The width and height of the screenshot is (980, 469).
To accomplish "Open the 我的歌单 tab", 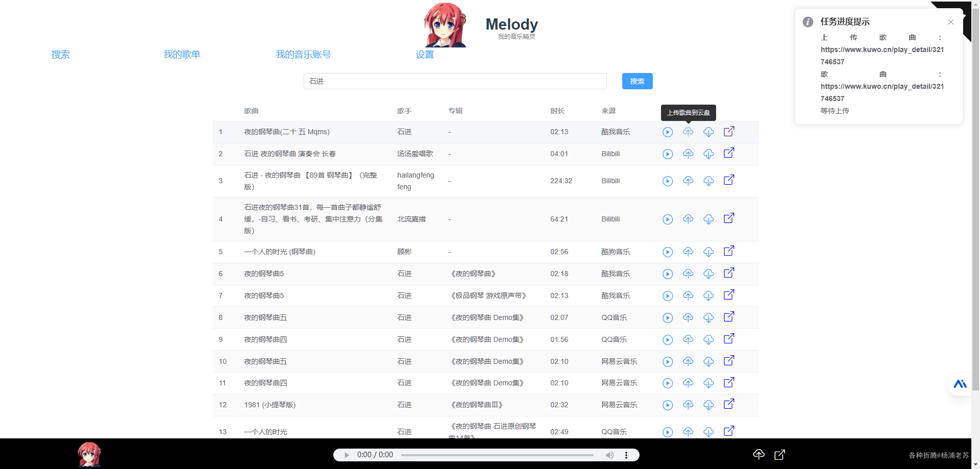I will (x=182, y=55).
